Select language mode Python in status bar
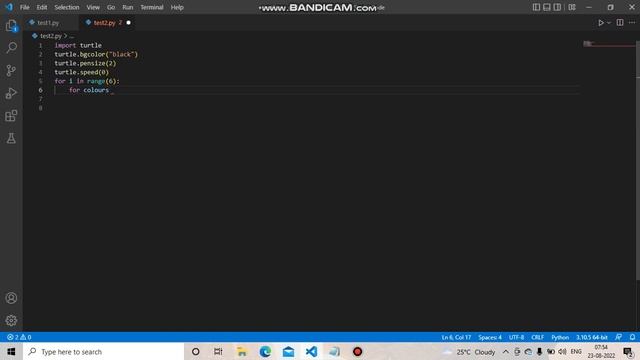 [x=560, y=337]
